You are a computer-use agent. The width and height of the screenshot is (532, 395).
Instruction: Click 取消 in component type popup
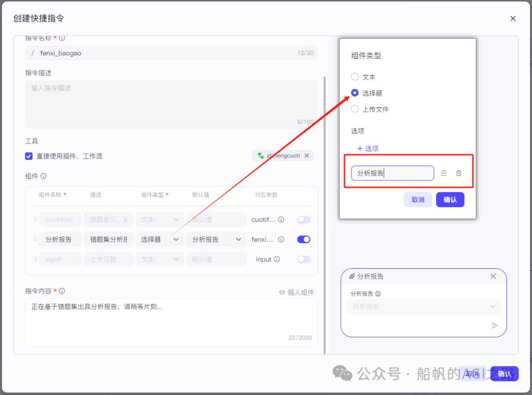[x=418, y=200]
